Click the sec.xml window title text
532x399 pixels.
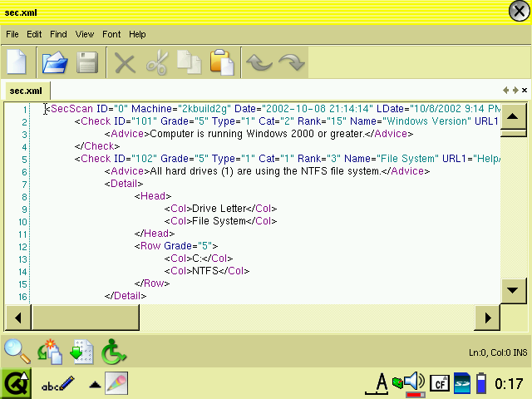21,12
